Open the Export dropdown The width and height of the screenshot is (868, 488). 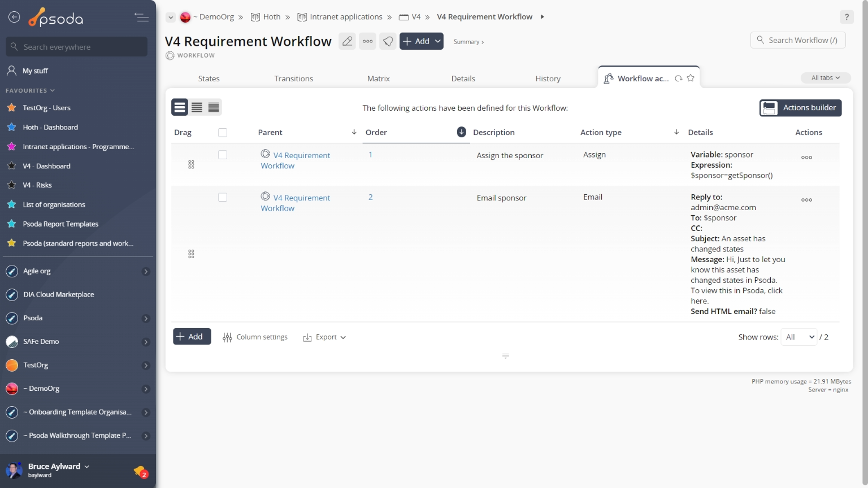pos(324,337)
